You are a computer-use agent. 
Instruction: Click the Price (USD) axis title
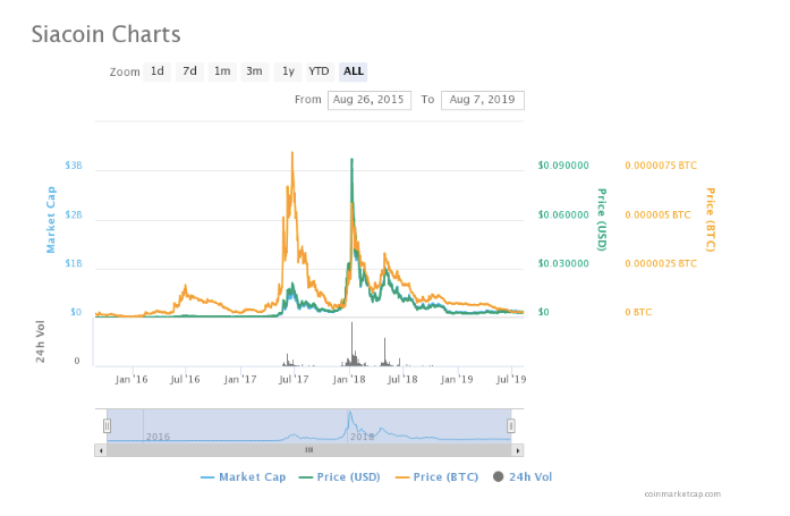(x=602, y=220)
